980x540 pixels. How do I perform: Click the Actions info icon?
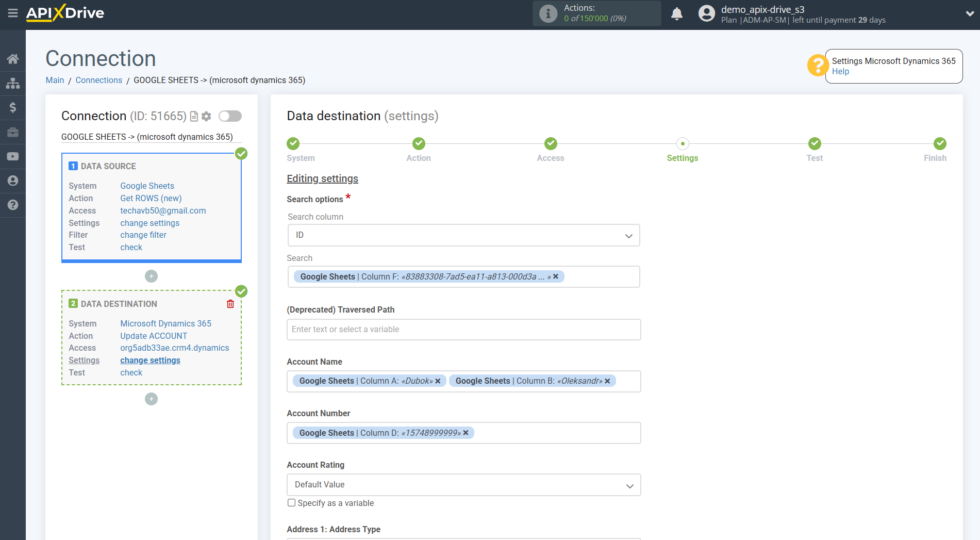[x=548, y=13]
